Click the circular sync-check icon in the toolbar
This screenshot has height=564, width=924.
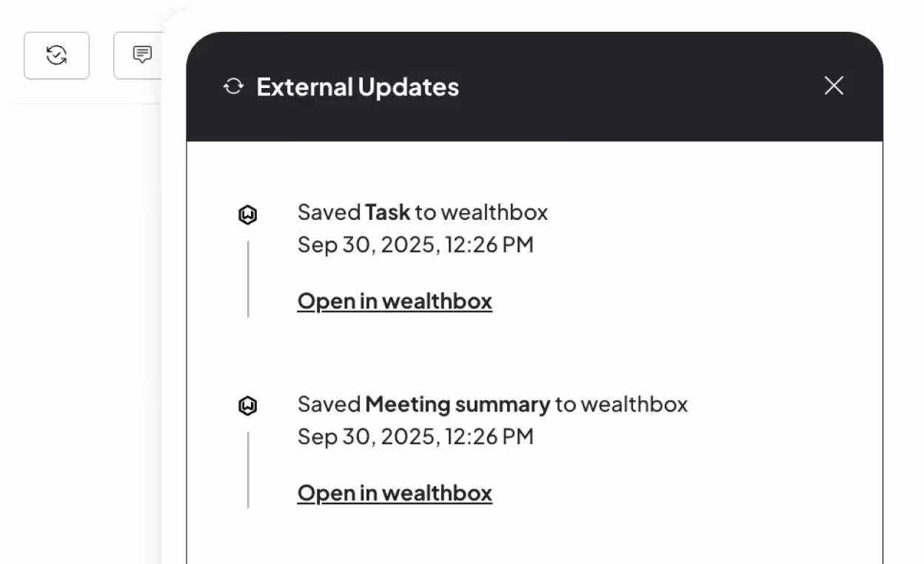click(56, 56)
